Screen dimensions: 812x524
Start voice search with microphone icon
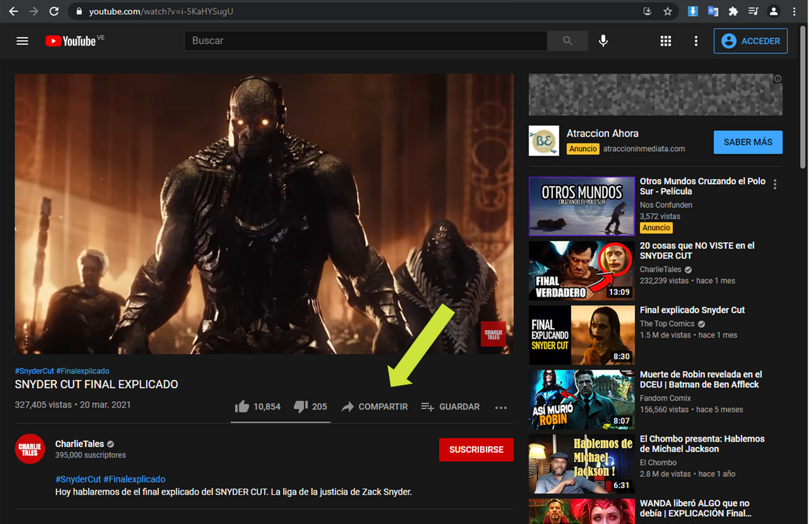click(x=603, y=41)
